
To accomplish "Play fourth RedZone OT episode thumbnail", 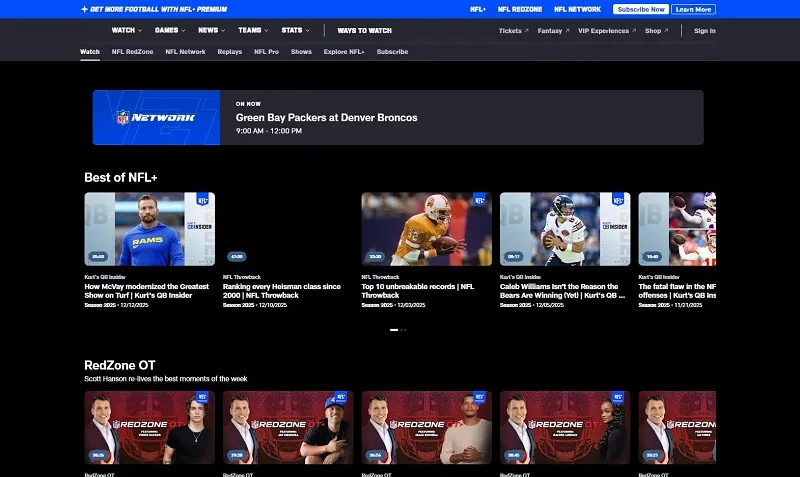I will pyautogui.click(x=565, y=428).
